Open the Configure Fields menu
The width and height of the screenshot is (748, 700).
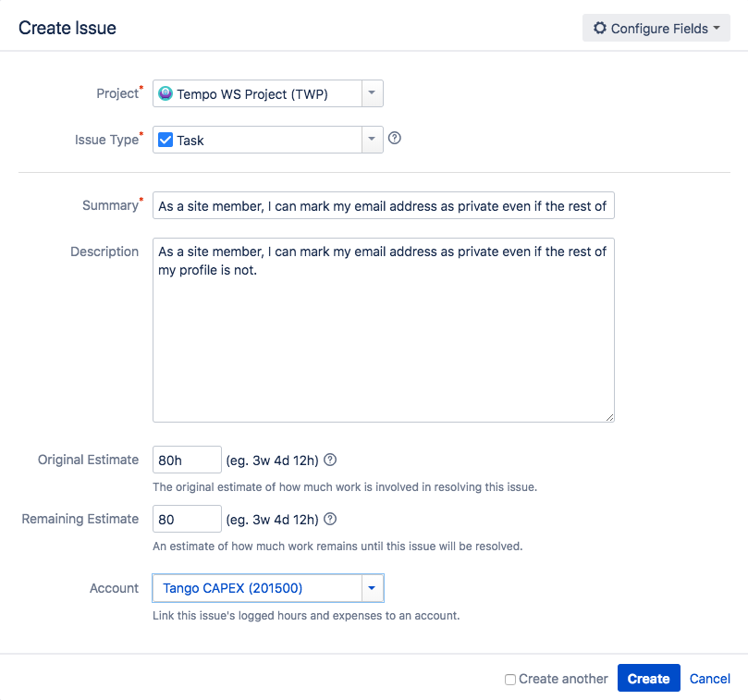tap(656, 28)
